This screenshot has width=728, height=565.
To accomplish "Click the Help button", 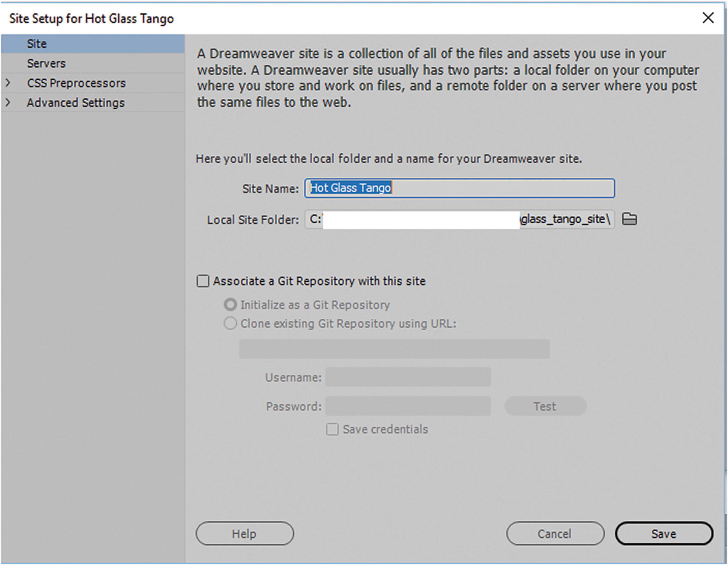I will (x=245, y=533).
